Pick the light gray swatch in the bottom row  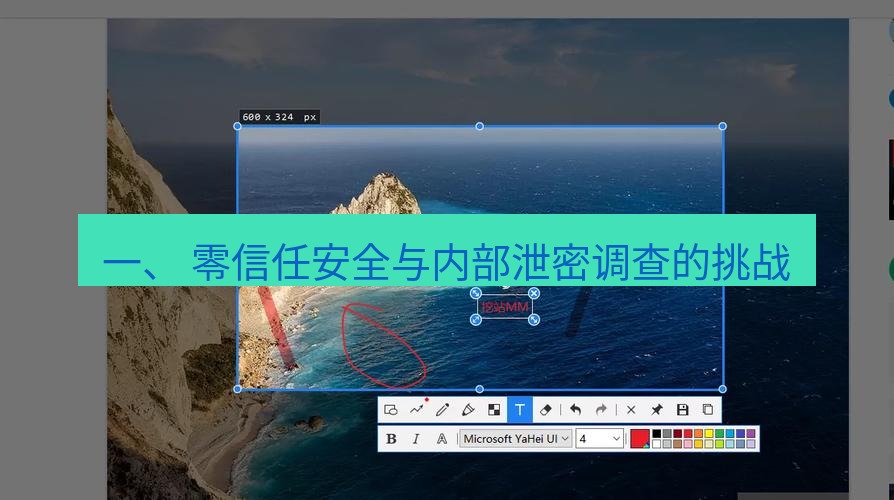point(667,444)
